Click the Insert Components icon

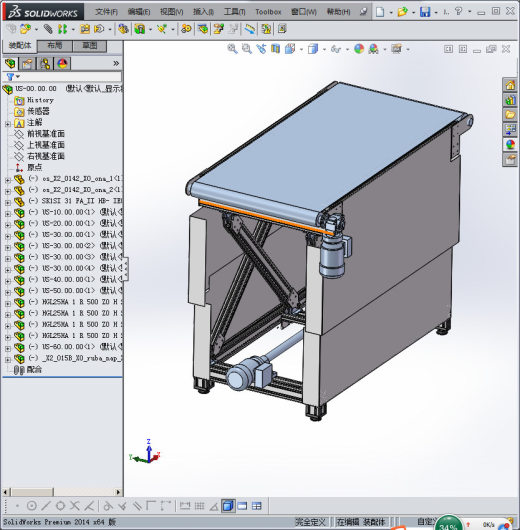pos(25,29)
